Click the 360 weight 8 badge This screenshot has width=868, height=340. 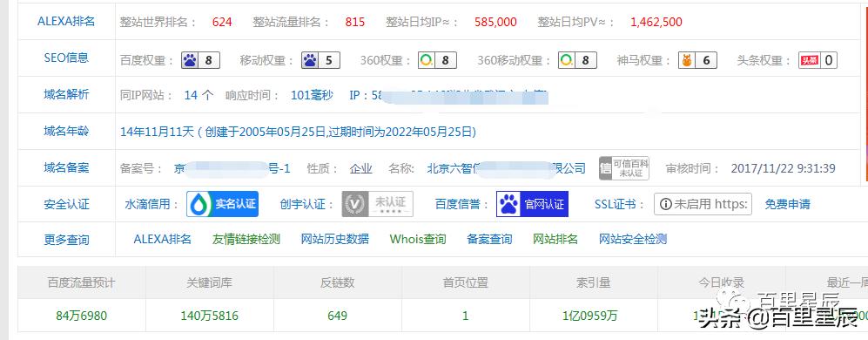tap(437, 60)
